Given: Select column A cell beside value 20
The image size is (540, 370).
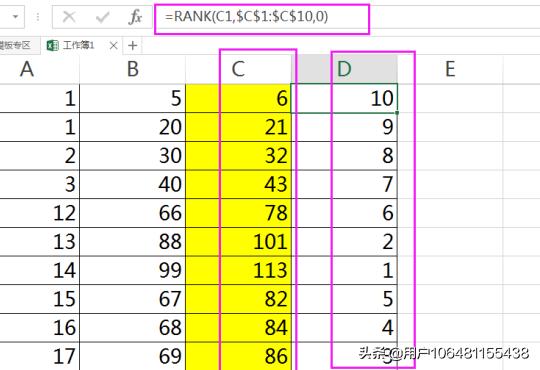Looking at the screenshot, I should coord(40,127).
